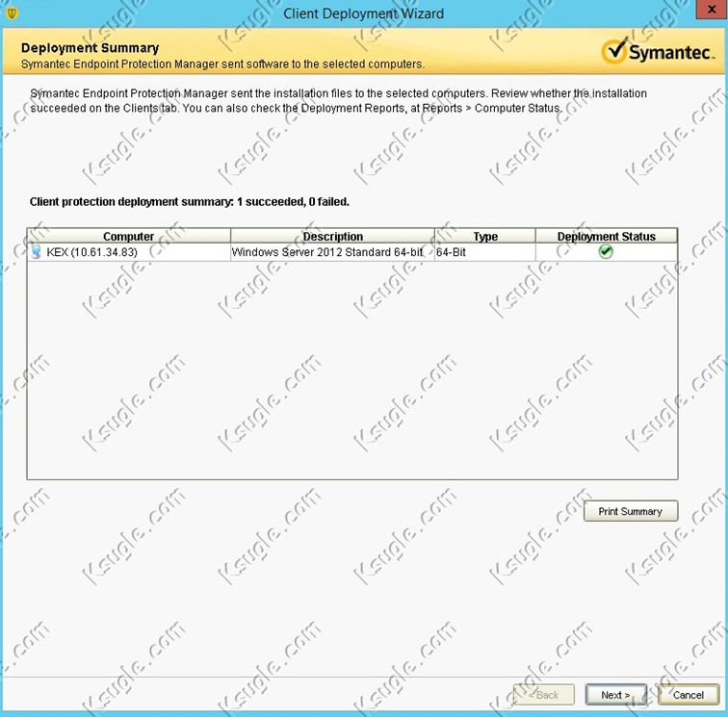
Task: Sort by the Description column header
Action: pos(332,236)
